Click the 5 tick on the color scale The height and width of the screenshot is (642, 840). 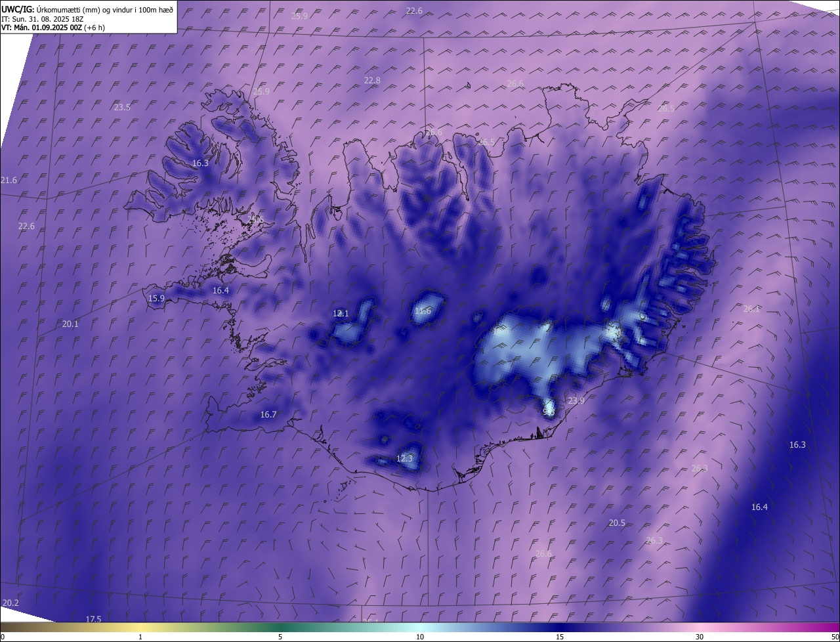280,637
